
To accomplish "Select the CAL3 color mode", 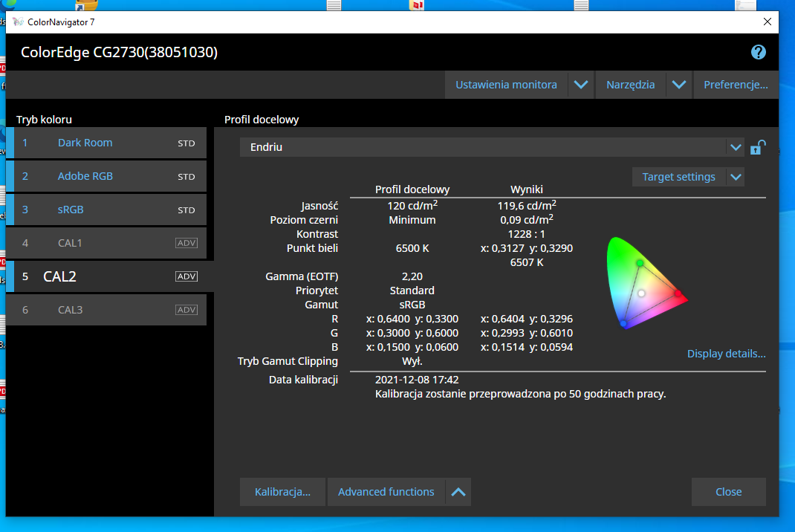I will click(71, 310).
